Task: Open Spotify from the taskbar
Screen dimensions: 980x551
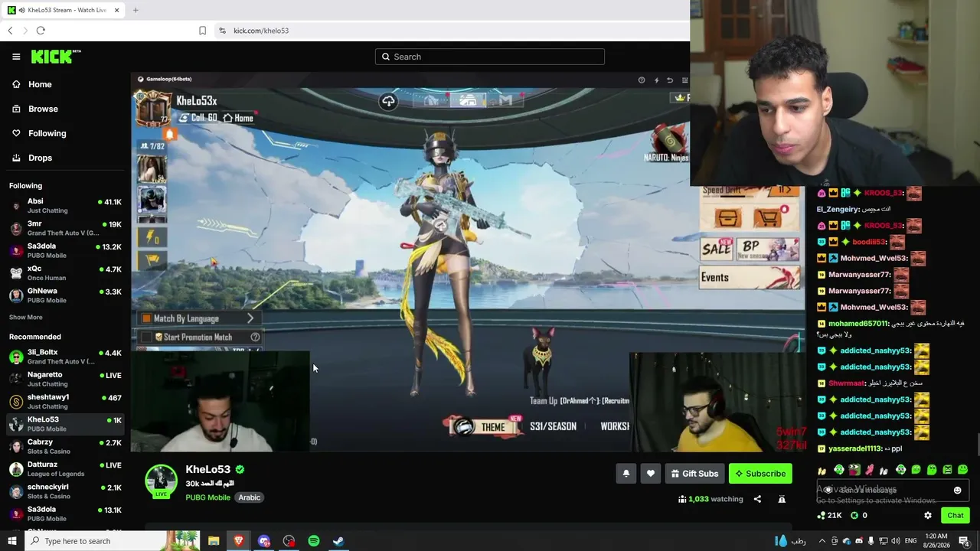Action: click(x=314, y=541)
